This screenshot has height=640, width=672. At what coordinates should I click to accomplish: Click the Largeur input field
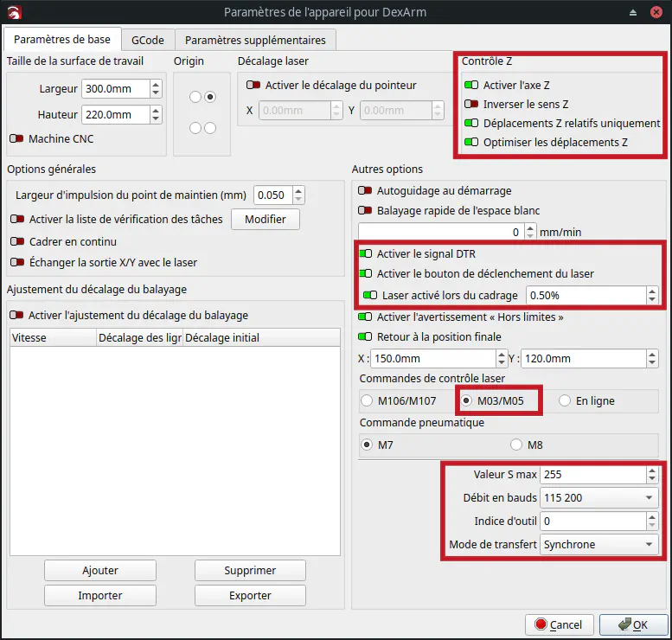116,89
